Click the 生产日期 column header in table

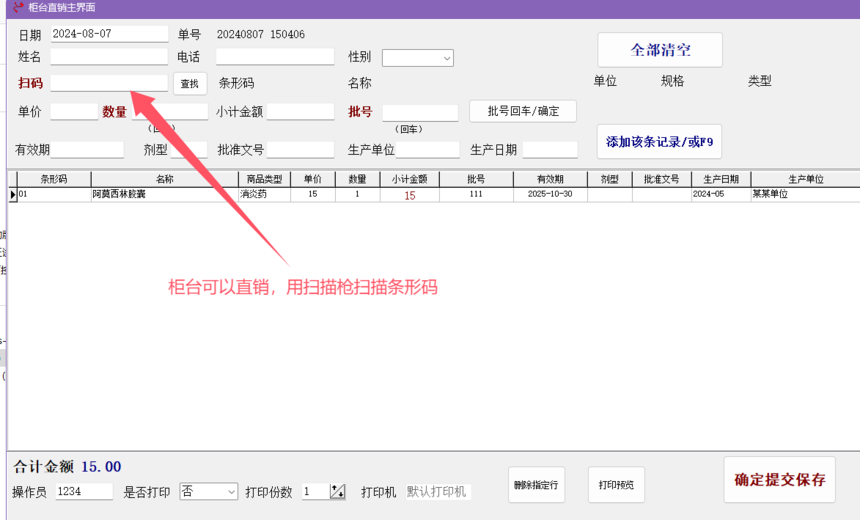721,179
